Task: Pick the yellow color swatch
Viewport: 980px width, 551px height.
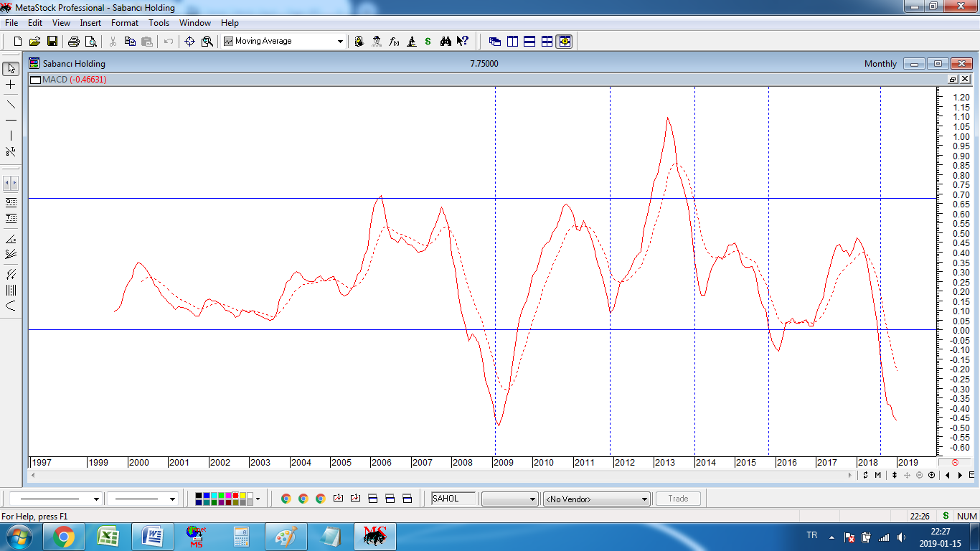Action: point(242,495)
